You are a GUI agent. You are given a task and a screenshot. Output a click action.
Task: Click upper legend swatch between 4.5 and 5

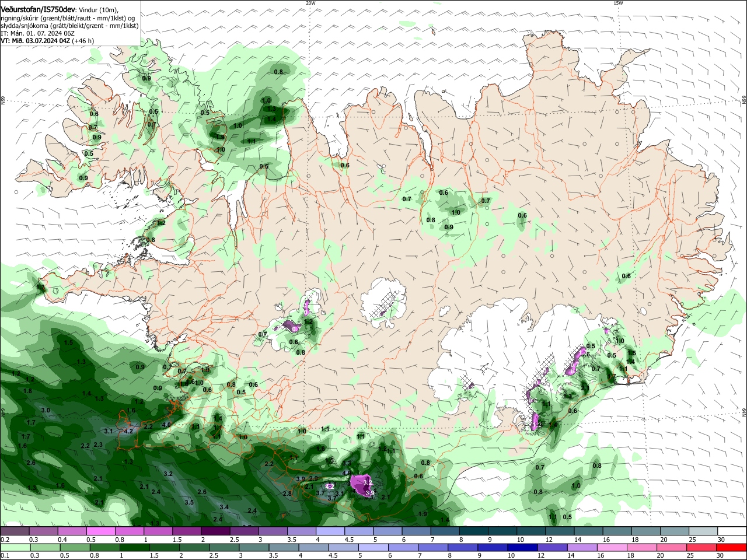[x=359, y=531]
